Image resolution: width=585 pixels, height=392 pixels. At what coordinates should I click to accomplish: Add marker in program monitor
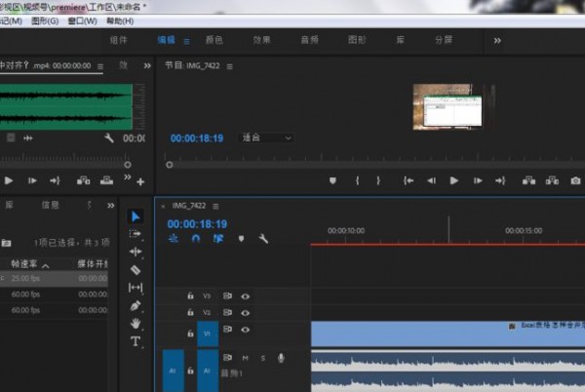pos(332,181)
